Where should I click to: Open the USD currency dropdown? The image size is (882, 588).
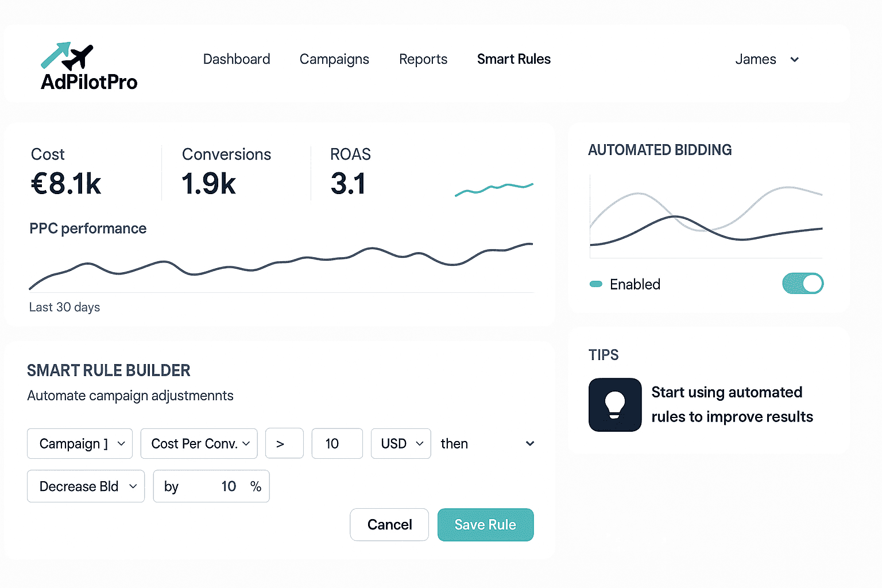[401, 443]
